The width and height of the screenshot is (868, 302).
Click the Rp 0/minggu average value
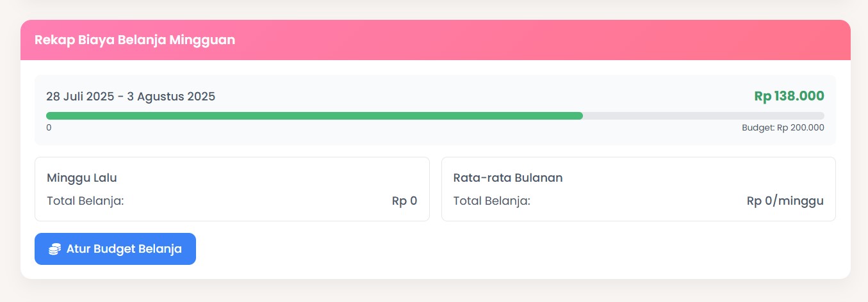[x=785, y=201]
